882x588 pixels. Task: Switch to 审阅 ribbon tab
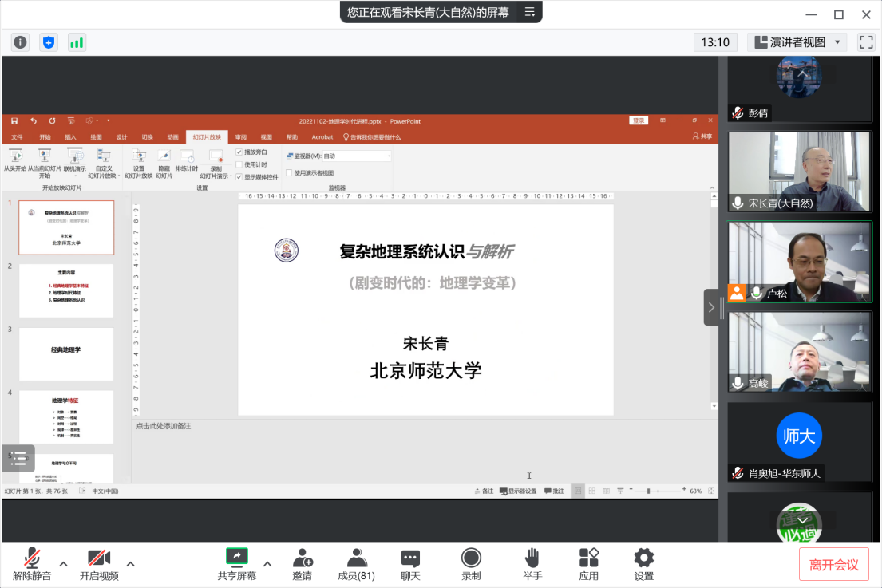(x=241, y=137)
